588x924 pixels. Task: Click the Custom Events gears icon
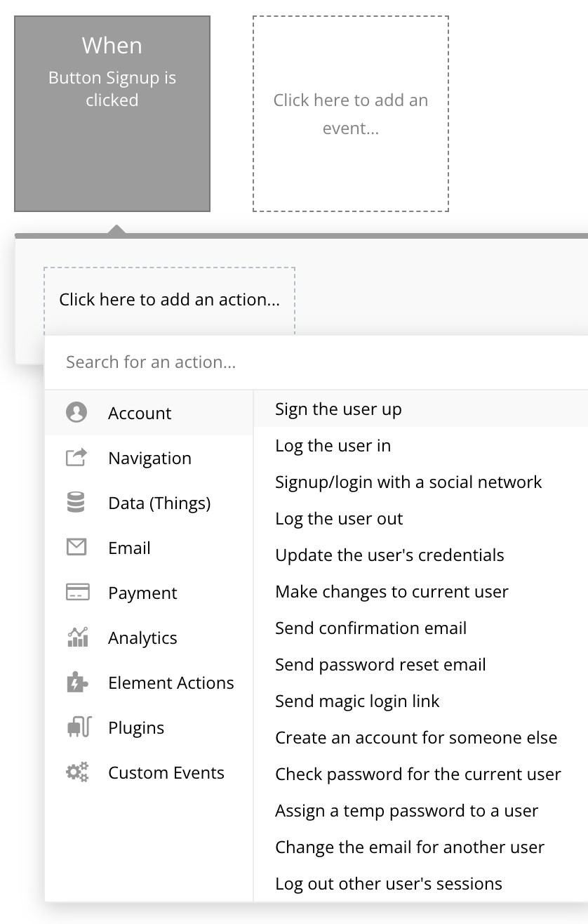[x=77, y=772]
